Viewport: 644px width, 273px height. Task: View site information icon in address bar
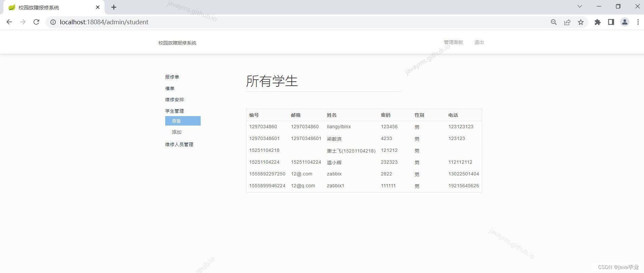click(x=53, y=22)
